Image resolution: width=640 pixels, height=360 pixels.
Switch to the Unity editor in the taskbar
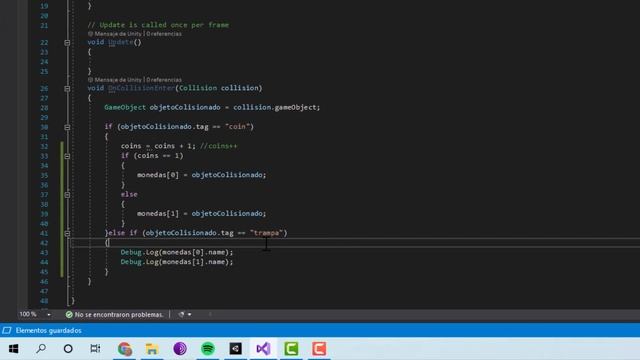(236, 349)
